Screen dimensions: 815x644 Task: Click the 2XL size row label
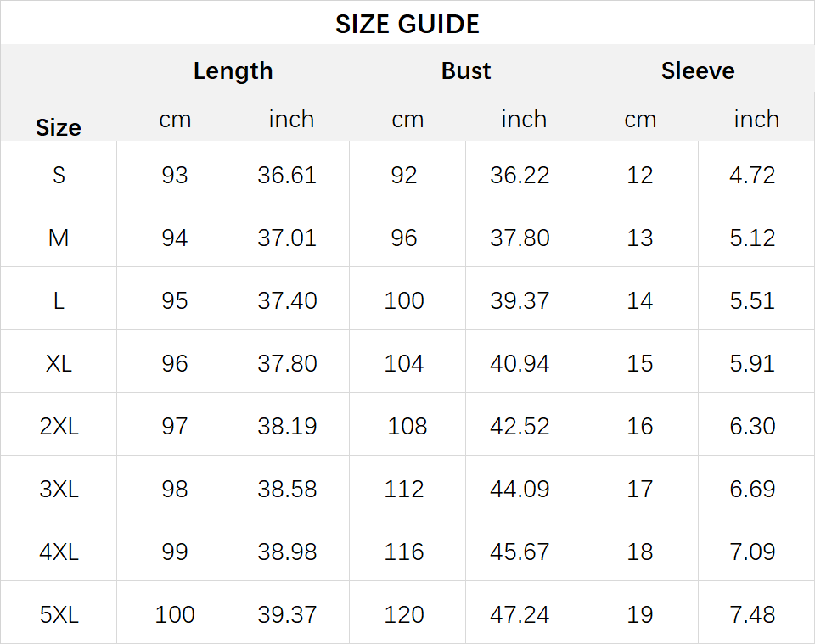coord(59,427)
